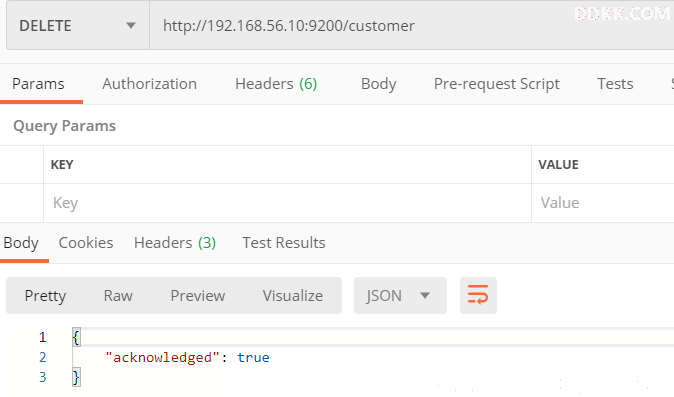Select the DELETE HTTP method selector
Screen dimensions: 674x397
(x=78, y=26)
